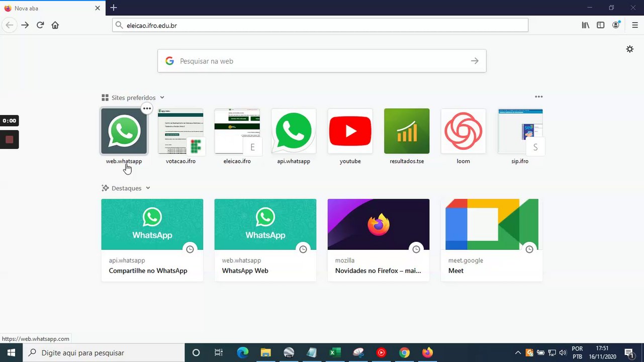The width and height of the screenshot is (644, 362).
Task: Close the Nova aba tab
Action: click(x=98, y=8)
